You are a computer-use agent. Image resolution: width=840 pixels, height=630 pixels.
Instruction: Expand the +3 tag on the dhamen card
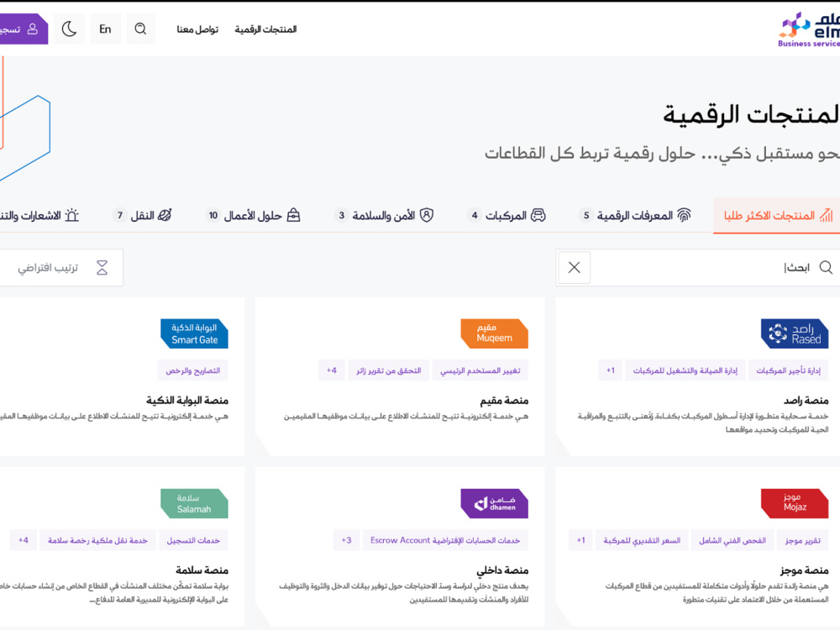pyautogui.click(x=347, y=540)
